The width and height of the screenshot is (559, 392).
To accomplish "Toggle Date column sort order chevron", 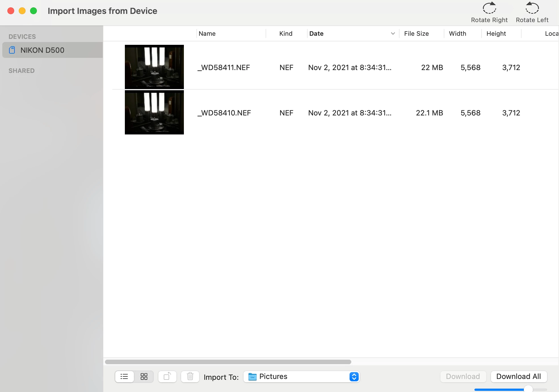I will pyautogui.click(x=393, y=33).
